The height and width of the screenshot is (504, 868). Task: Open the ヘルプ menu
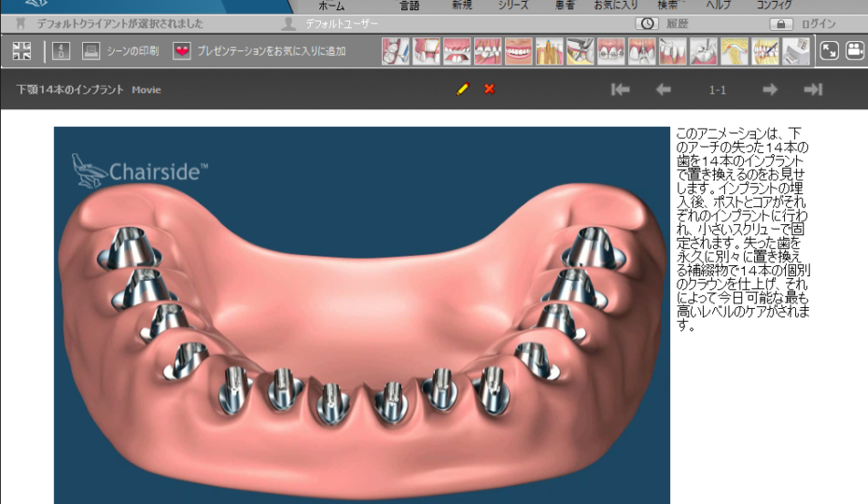719,6
